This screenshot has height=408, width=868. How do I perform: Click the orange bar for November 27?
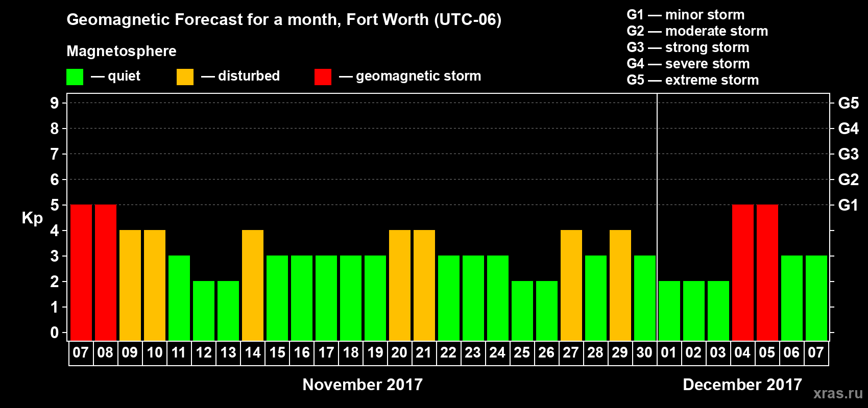571,285
